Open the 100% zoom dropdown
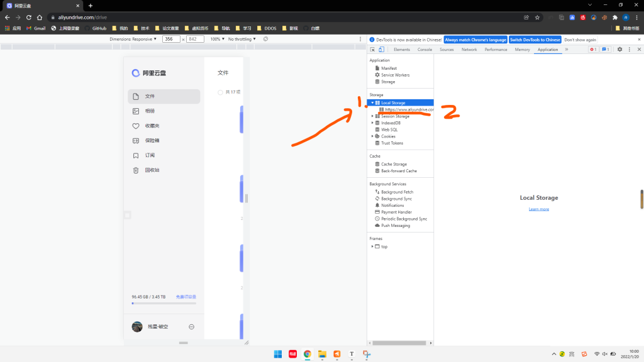This screenshot has height=362, width=644. (217, 39)
